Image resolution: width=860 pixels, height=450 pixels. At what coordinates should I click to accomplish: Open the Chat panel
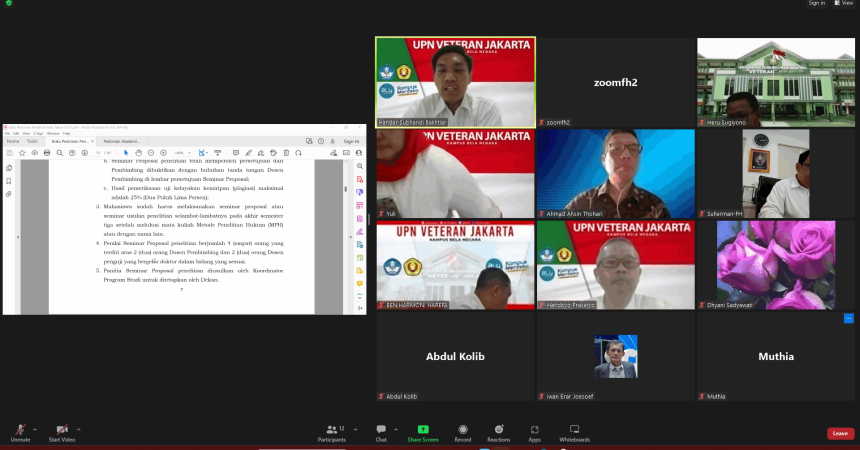381,433
